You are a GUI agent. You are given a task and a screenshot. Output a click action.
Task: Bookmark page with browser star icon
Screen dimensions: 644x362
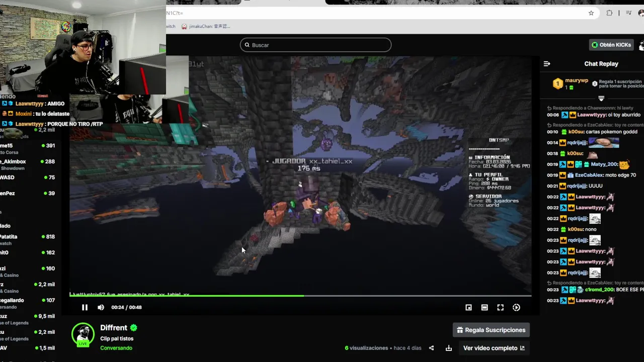pyautogui.click(x=591, y=13)
